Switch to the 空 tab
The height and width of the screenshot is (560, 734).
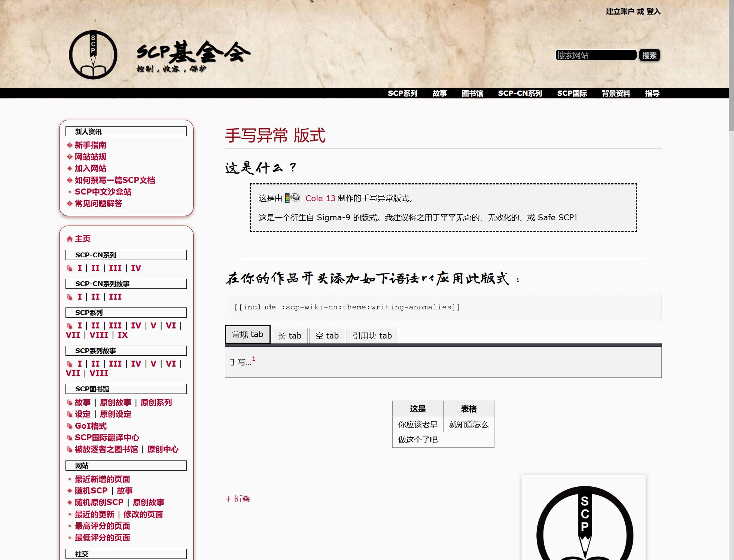(327, 336)
